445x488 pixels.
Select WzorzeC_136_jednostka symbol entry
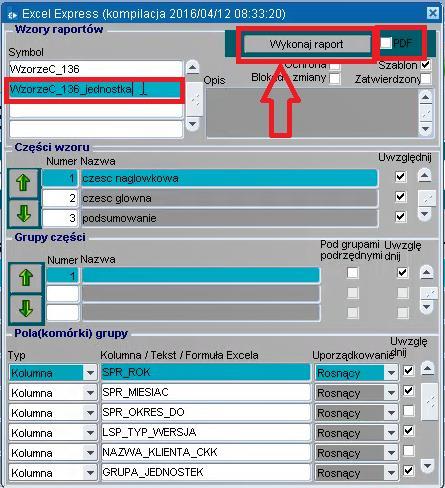(x=96, y=89)
